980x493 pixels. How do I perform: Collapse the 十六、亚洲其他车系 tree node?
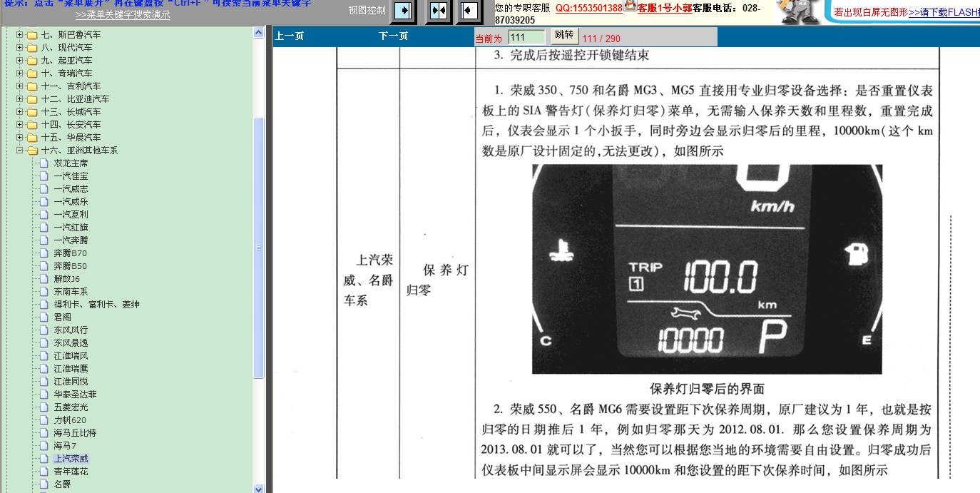20,151
